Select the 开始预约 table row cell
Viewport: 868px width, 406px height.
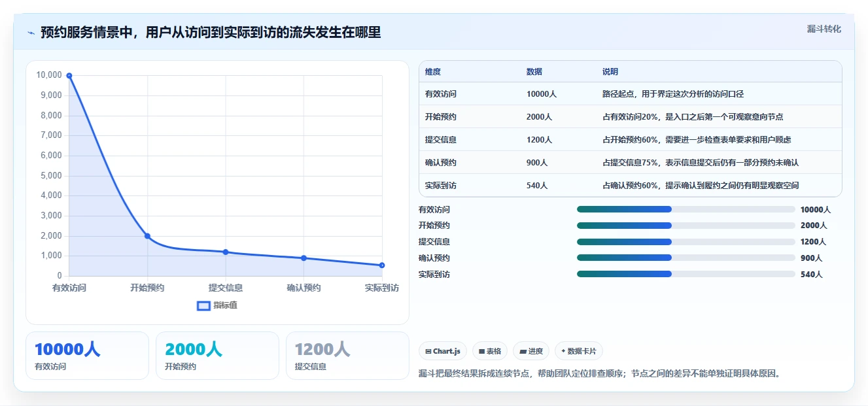tap(441, 117)
